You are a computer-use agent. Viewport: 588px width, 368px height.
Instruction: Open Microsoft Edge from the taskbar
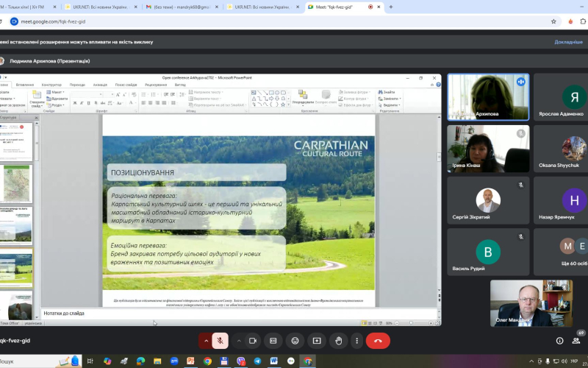(140, 361)
